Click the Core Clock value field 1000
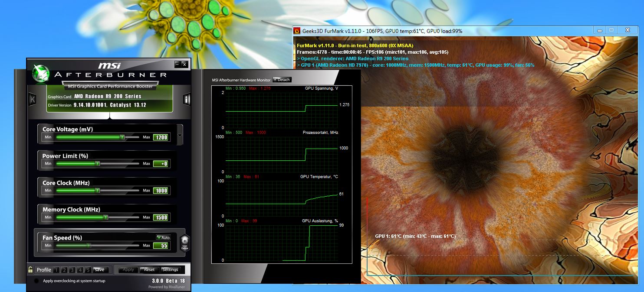This screenshot has height=292, width=644. (161, 191)
